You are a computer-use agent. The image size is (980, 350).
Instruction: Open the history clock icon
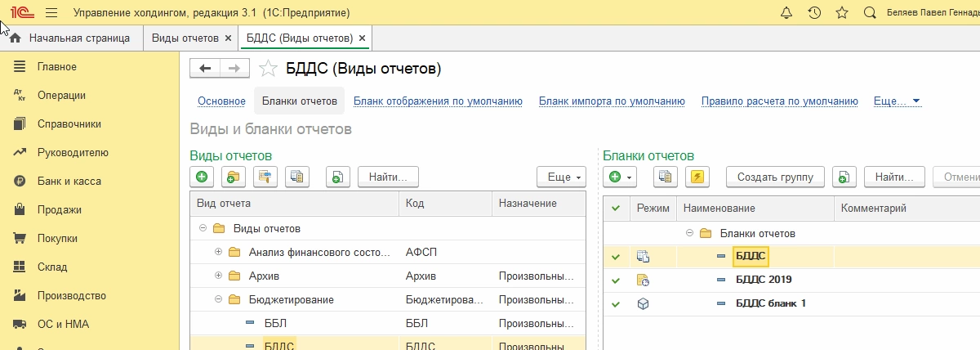[x=814, y=13]
